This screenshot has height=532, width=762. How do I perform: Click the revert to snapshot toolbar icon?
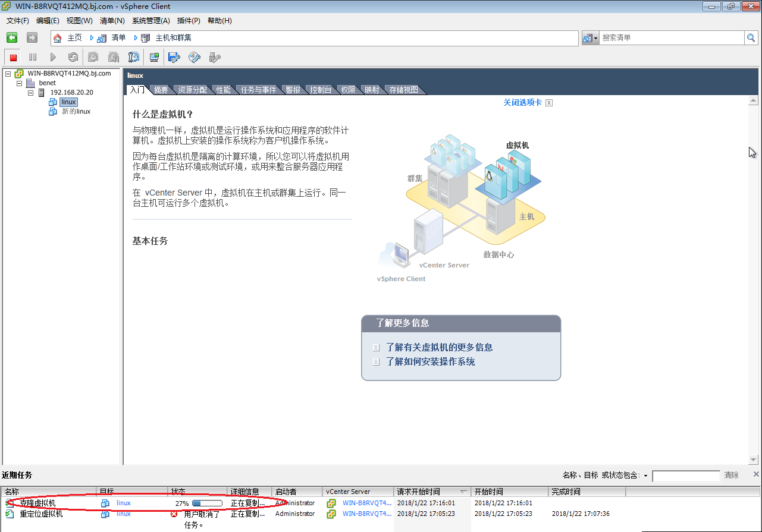point(114,57)
